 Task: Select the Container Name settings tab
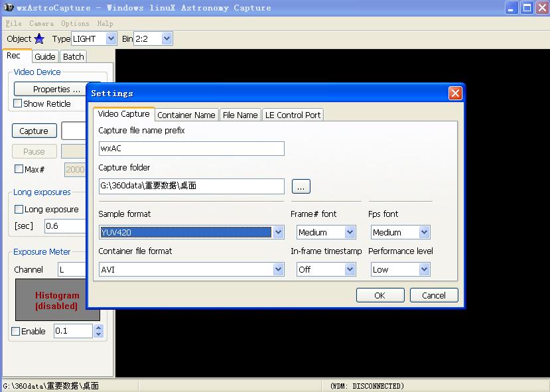[x=186, y=115]
